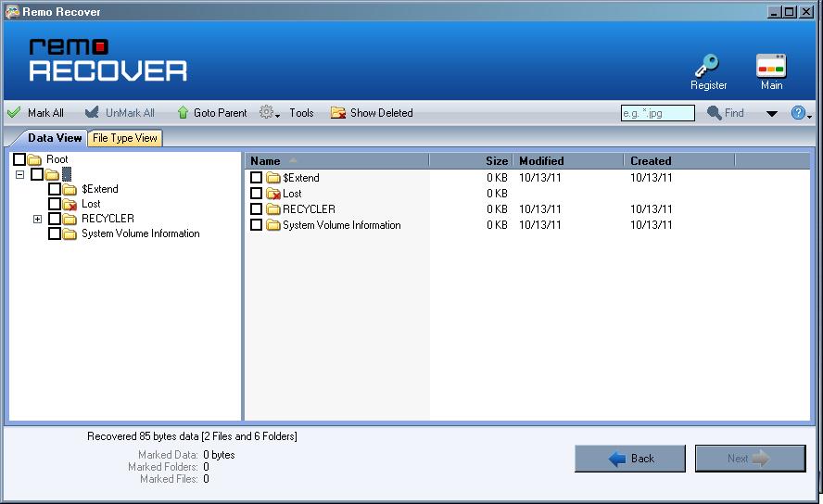This screenshot has width=823, height=504.
Task: Click the Mark All checkmark icon
Action: point(14,112)
